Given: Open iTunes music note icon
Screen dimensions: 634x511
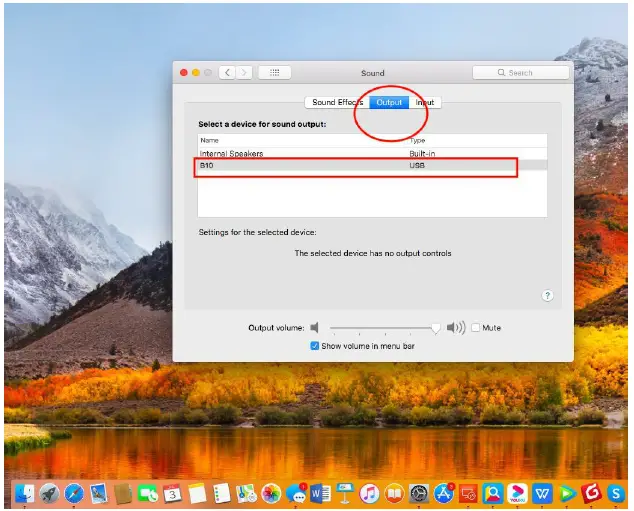Looking at the screenshot, I should click(369, 494).
